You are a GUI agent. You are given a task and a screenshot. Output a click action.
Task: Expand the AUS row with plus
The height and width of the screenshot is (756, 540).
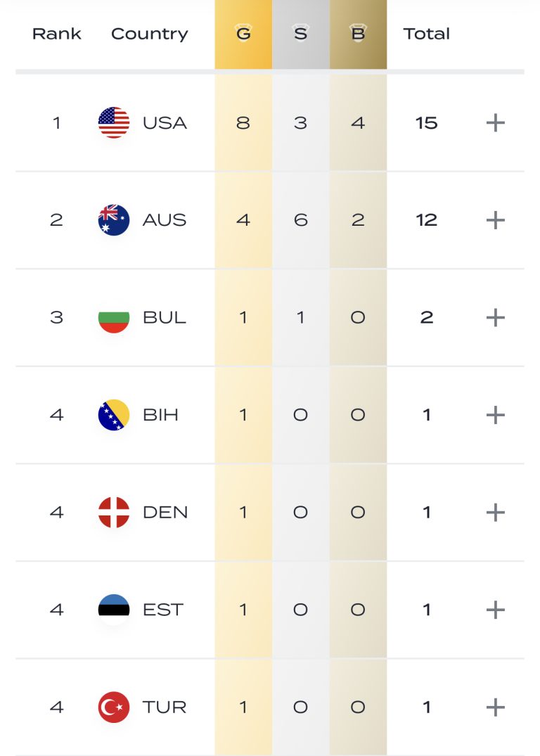point(496,220)
